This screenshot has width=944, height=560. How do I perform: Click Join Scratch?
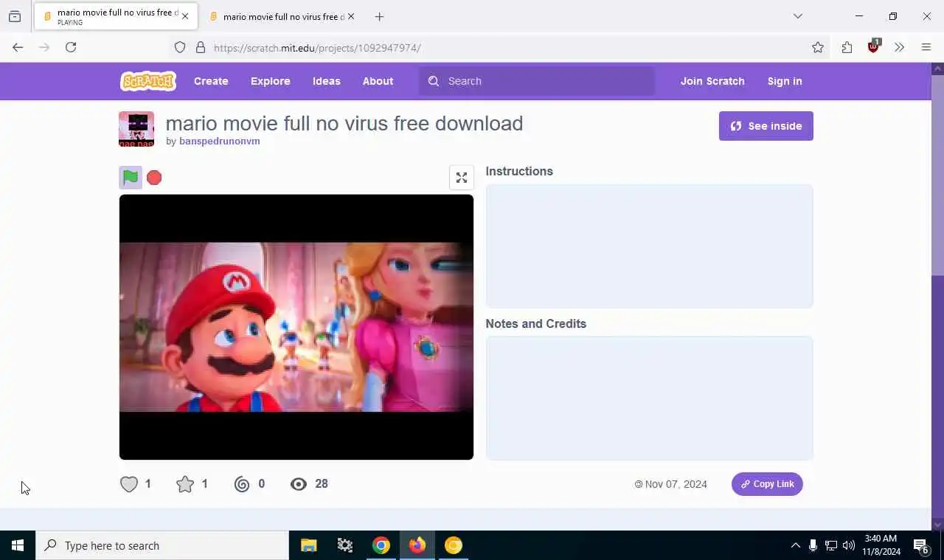[712, 81]
